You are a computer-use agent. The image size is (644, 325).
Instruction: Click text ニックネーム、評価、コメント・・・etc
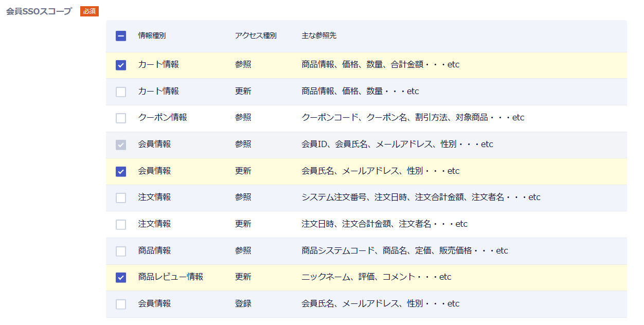pyautogui.click(x=377, y=277)
